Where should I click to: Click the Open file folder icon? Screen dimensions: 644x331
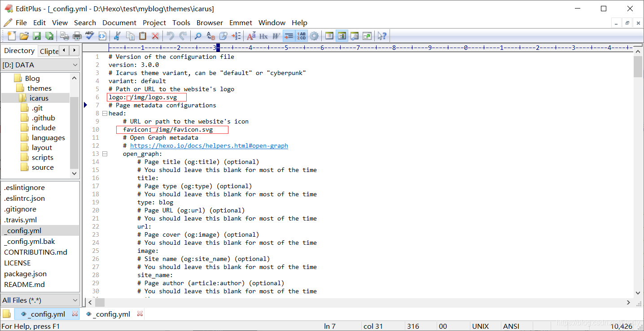pyautogui.click(x=24, y=36)
